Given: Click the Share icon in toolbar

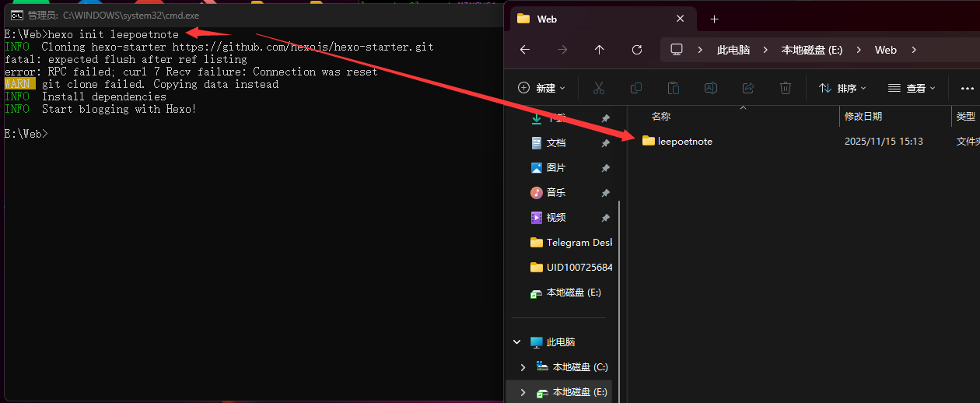Looking at the screenshot, I should click(x=748, y=88).
